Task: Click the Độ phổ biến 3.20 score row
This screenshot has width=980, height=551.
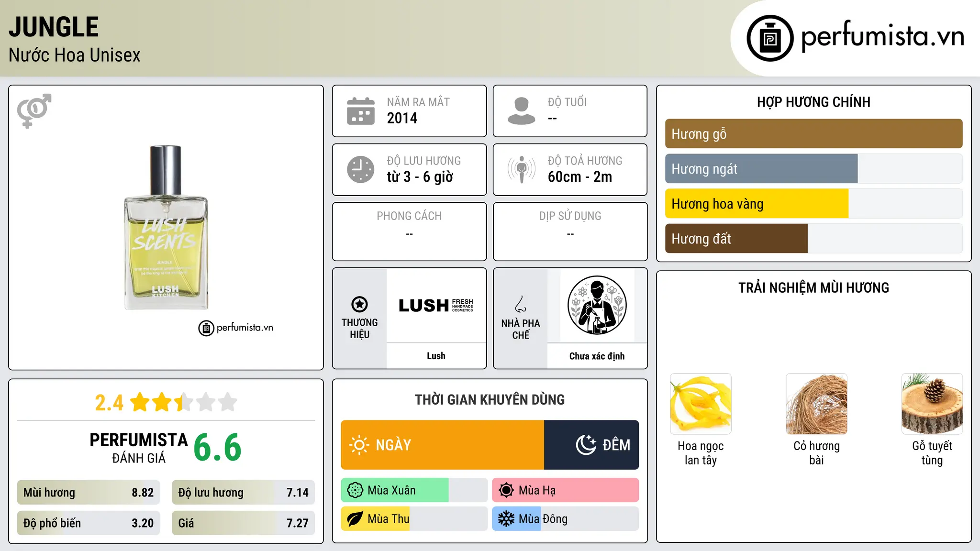Action: tap(89, 523)
